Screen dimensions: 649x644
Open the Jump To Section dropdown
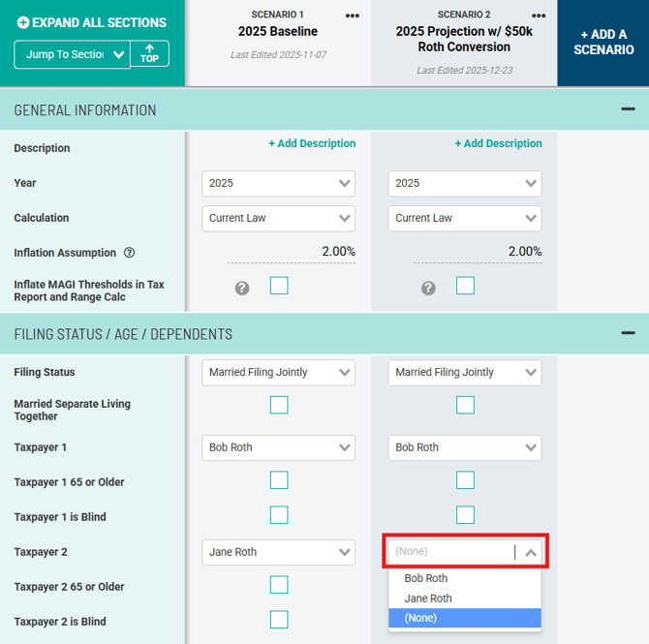coord(73,54)
